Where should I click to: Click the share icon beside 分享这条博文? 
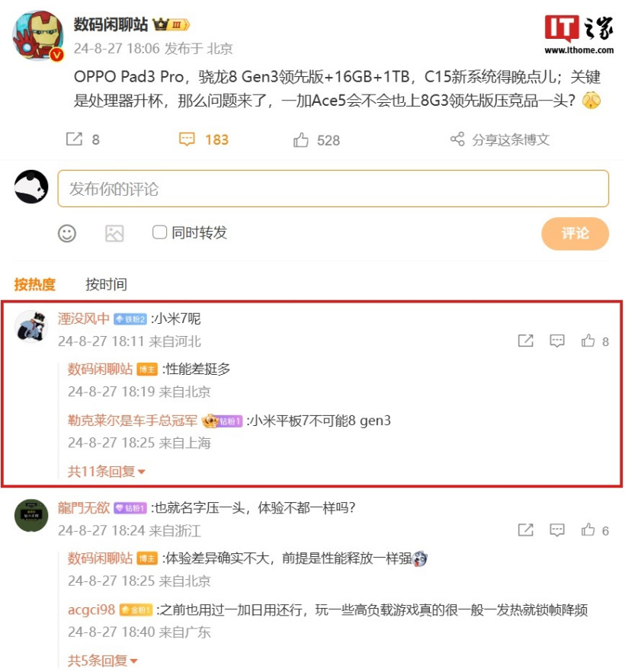[x=457, y=139]
